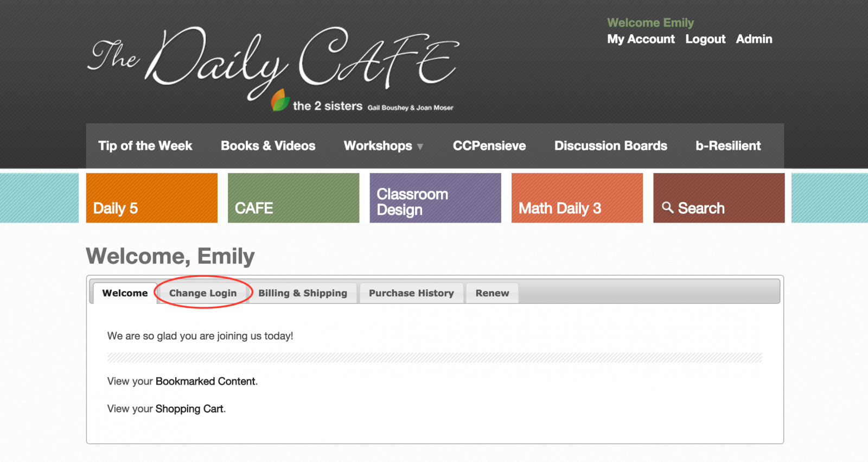Select the Welcome tab

[x=125, y=293]
